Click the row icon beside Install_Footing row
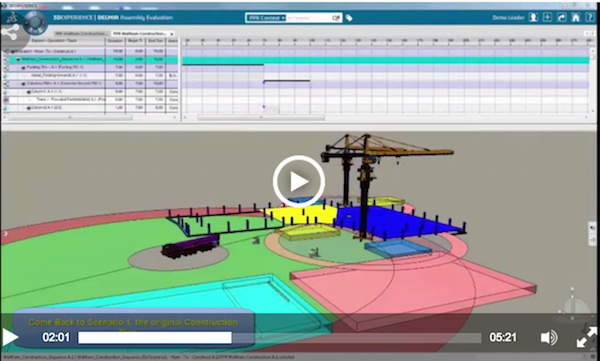The width and height of the screenshot is (600, 361). pos(6,76)
